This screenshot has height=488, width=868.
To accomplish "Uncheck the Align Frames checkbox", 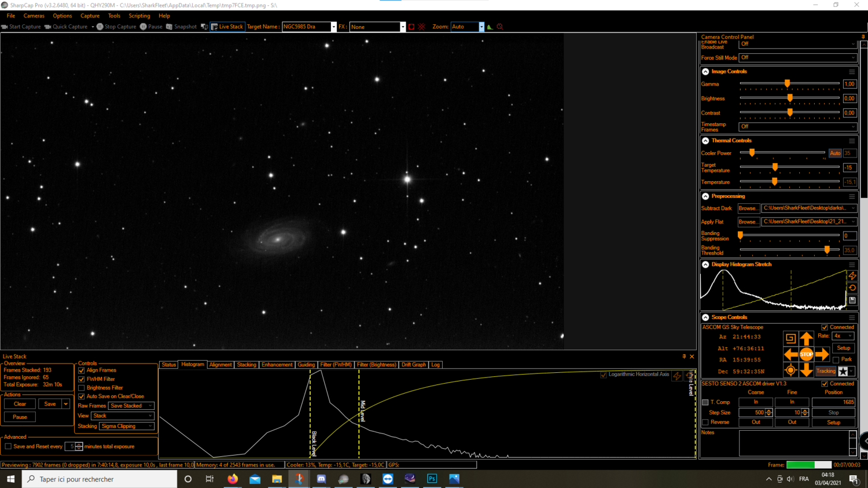I will [x=82, y=370].
